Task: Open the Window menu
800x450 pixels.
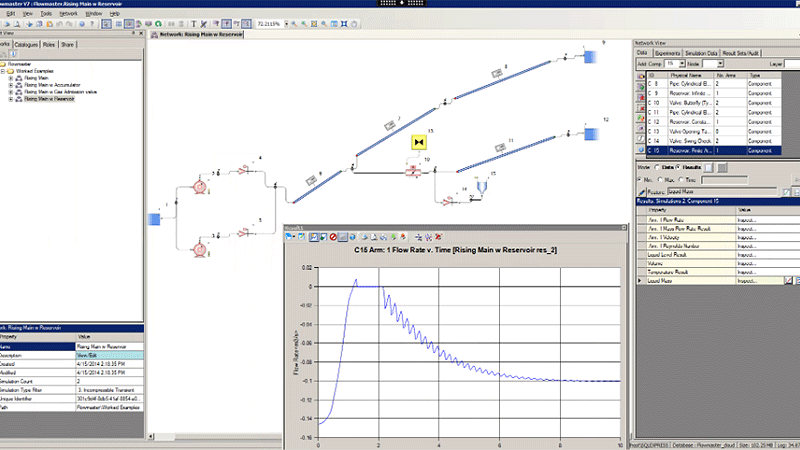Action: pyautogui.click(x=94, y=13)
